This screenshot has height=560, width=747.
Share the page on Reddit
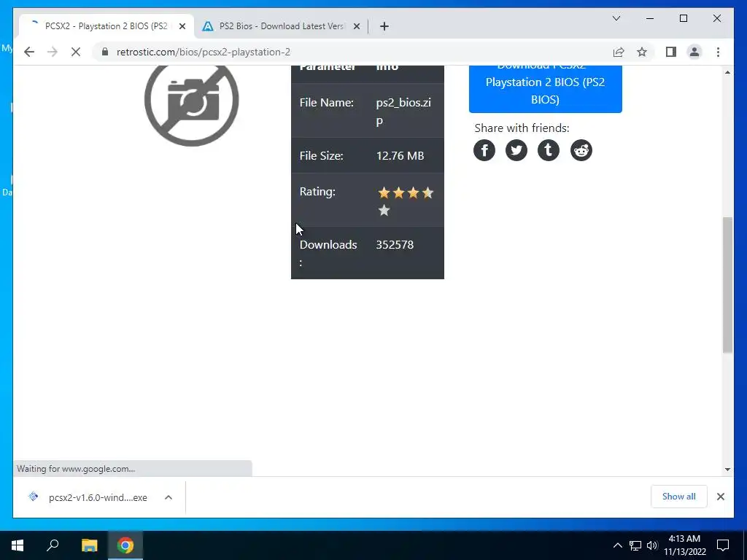[581, 150]
